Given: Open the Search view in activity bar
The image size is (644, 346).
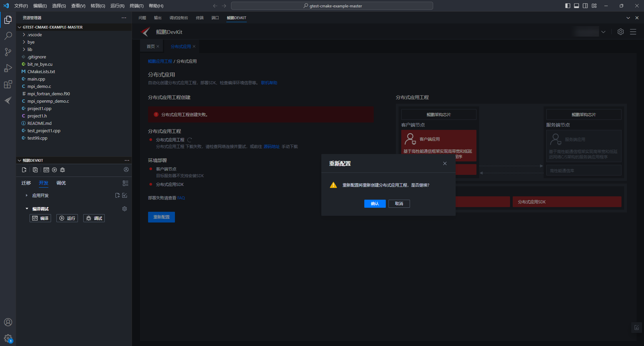Looking at the screenshot, I should [8, 36].
